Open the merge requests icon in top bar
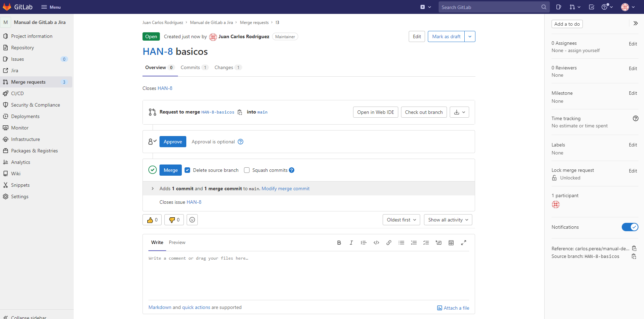644x319 pixels. [575, 7]
